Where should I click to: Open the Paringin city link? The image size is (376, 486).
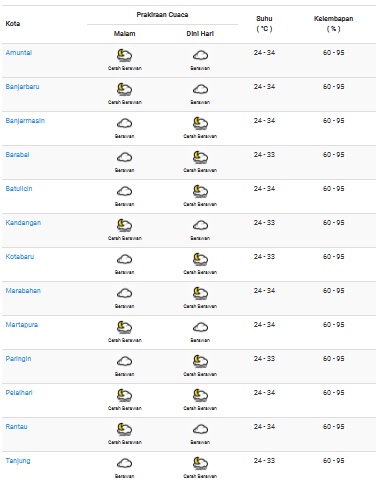click(18, 359)
